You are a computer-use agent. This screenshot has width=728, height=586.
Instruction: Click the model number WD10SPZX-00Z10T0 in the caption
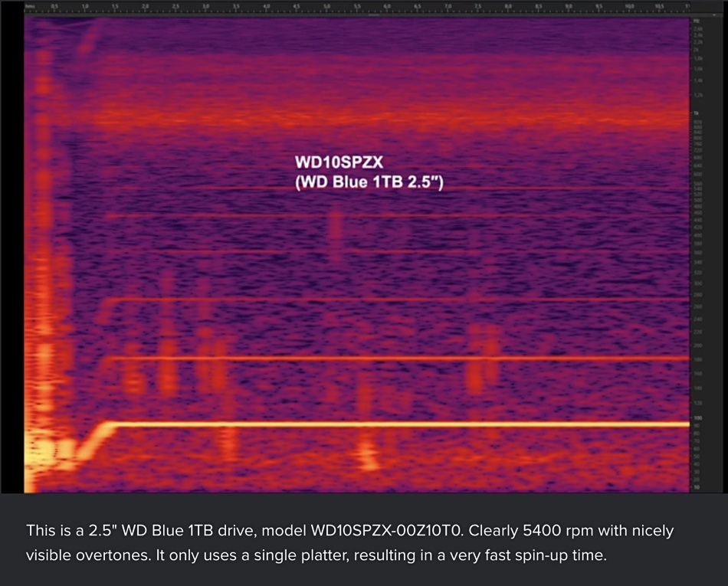pyautogui.click(x=385, y=530)
